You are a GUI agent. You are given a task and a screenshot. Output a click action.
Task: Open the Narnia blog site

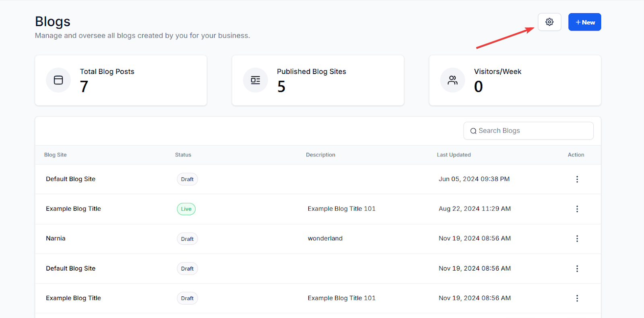click(56, 238)
